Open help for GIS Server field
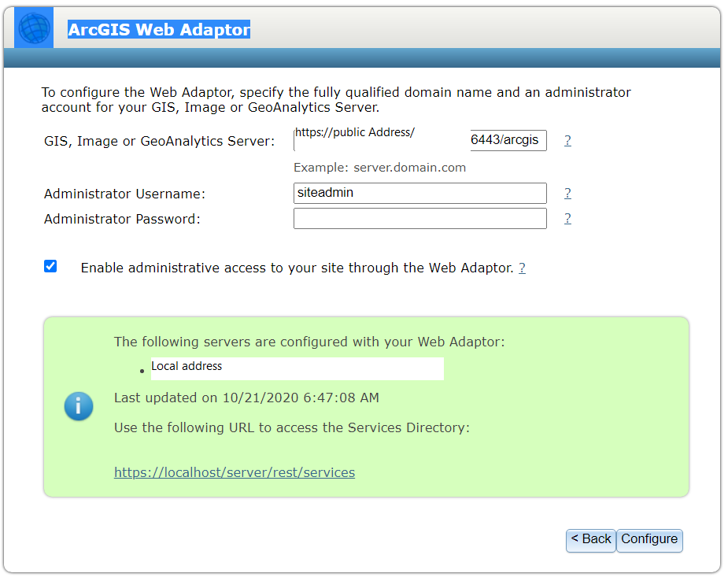Viewport: 728px width, 577px height. [567, 140]
